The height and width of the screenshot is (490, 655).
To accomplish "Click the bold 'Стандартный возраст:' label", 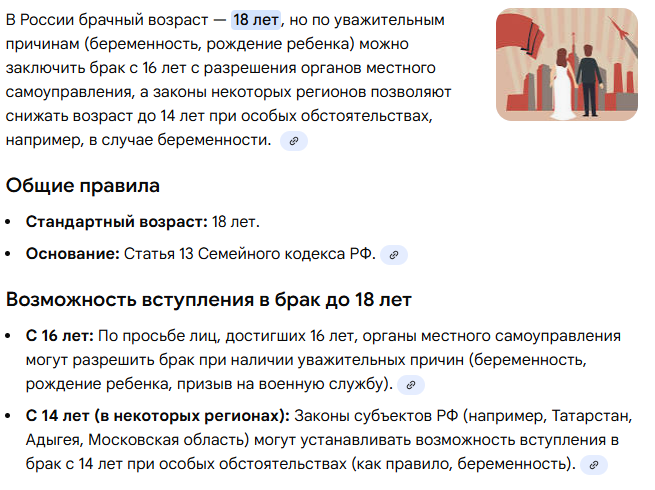I will point(117,222).
